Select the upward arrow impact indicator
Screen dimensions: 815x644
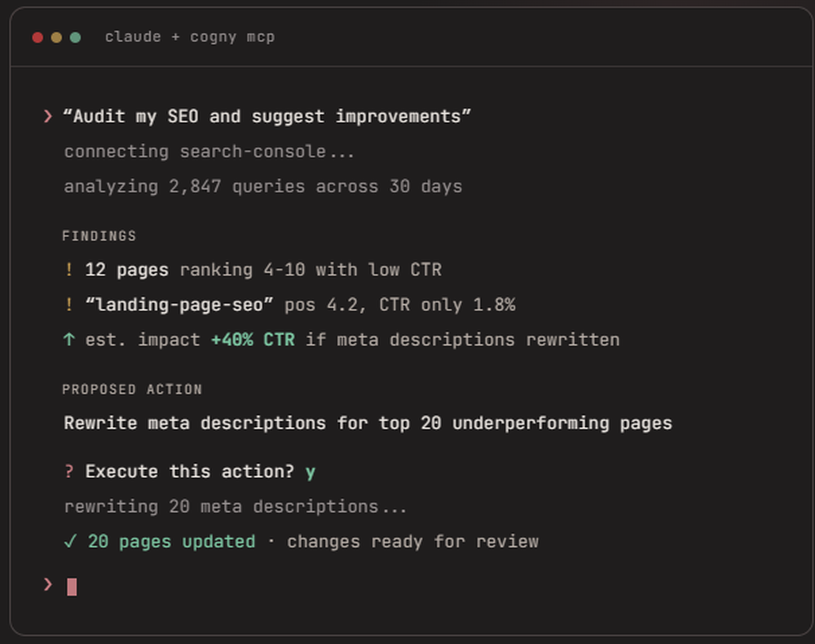point(69,339)
